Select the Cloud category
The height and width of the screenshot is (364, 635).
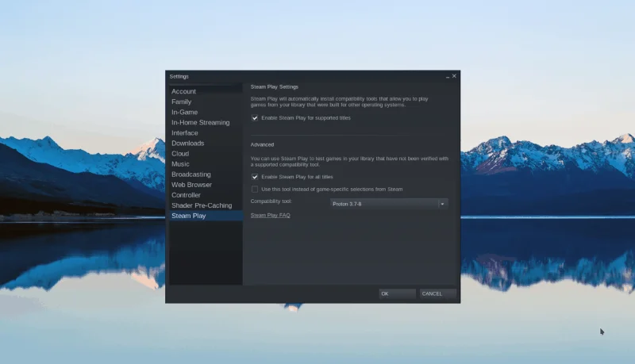tap(206, 154)
